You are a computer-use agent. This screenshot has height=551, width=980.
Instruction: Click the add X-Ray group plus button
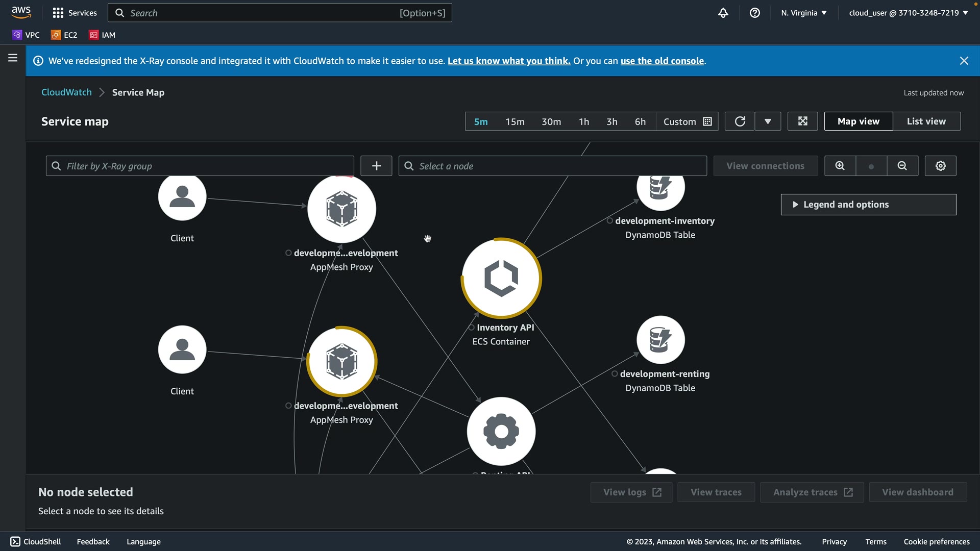(x=376, y=166)
